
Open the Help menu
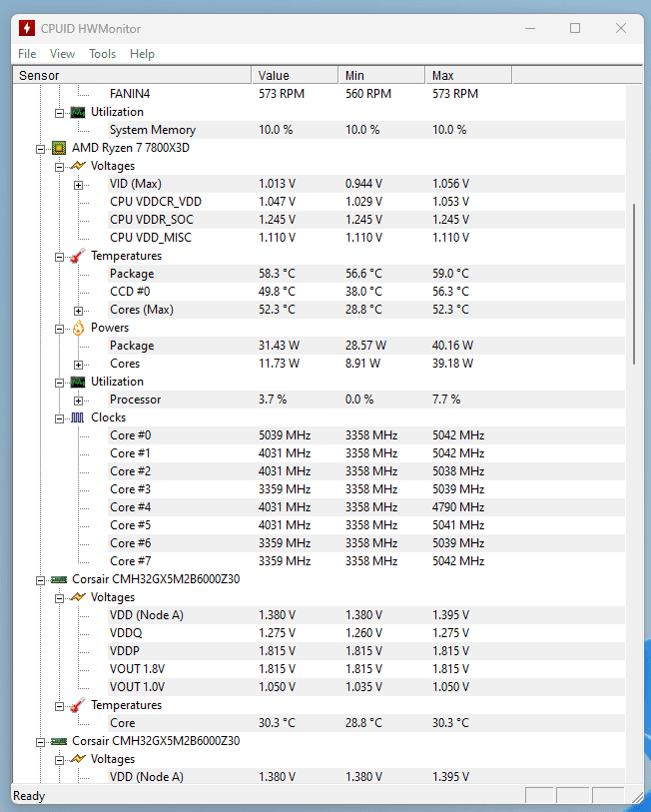click(142, 54)
